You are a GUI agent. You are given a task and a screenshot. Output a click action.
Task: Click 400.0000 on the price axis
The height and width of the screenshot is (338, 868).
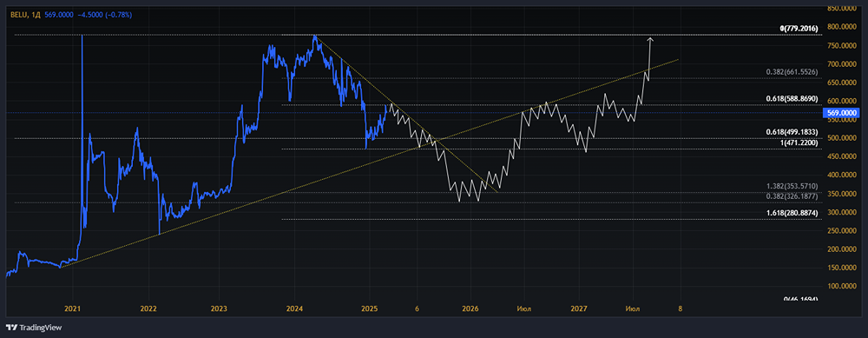[x=843, y=176]
